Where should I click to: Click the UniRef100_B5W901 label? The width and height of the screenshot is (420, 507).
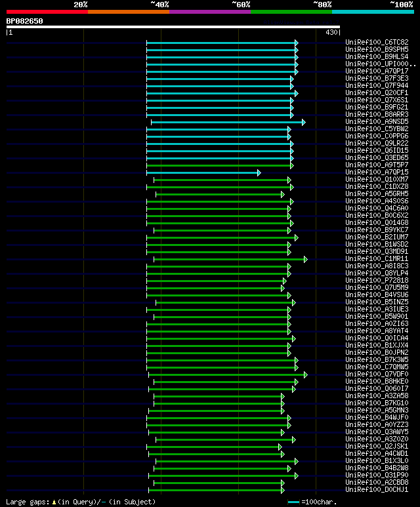coord(377,317)
